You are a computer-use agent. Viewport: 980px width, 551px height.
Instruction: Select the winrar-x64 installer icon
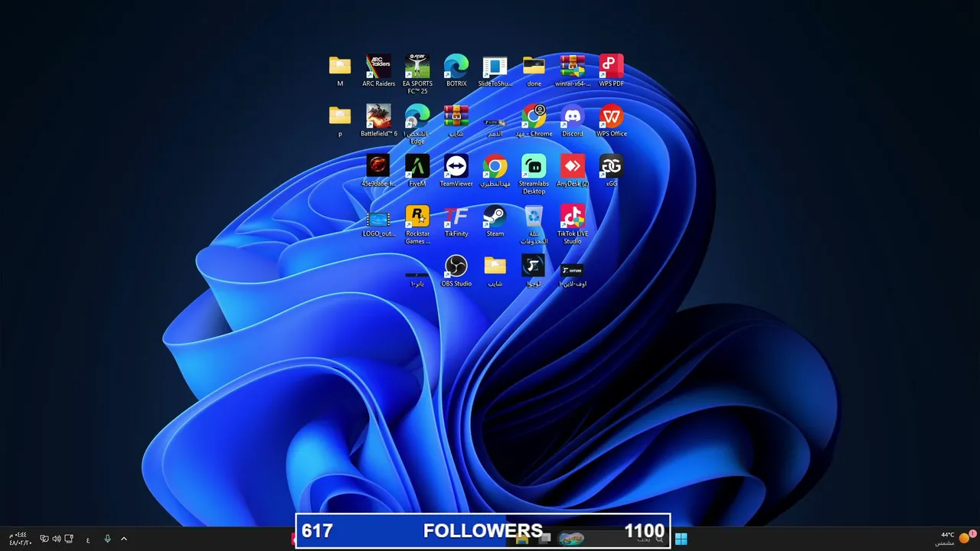(x=573, y=70)
